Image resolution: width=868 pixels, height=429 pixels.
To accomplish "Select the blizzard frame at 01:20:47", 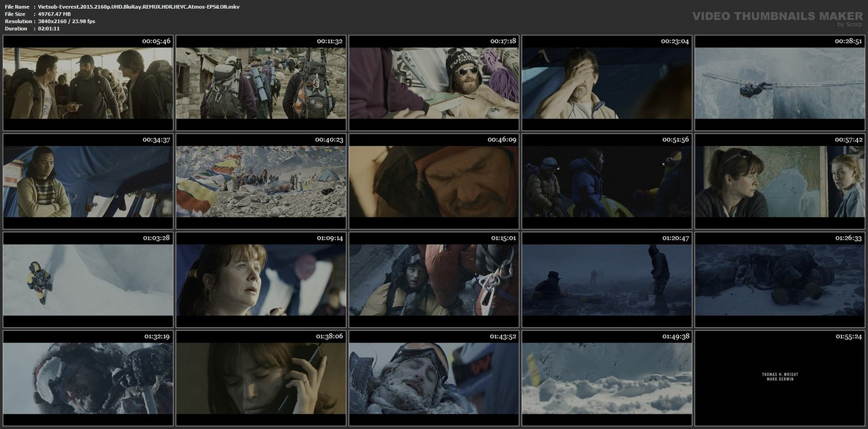I will click(x=607, y=280).
